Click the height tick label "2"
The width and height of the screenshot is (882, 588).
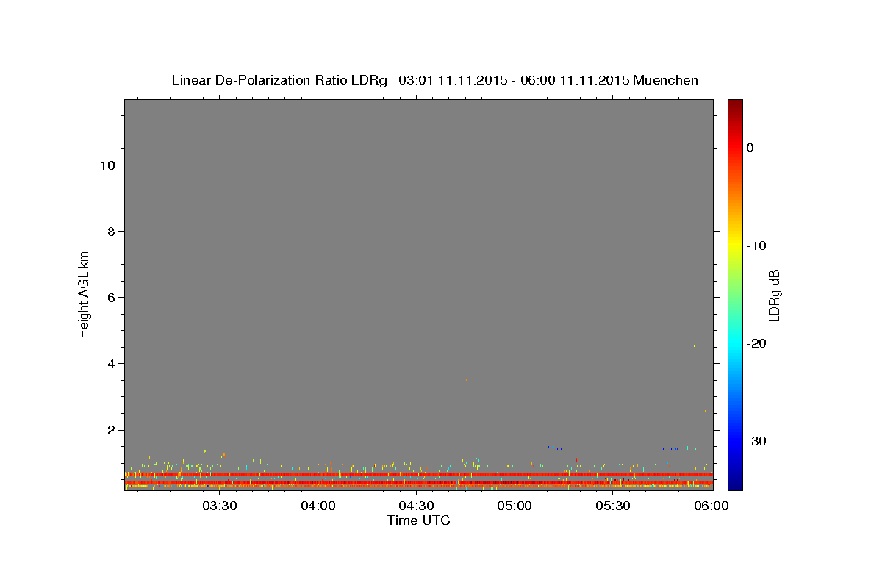pos(110,430)
